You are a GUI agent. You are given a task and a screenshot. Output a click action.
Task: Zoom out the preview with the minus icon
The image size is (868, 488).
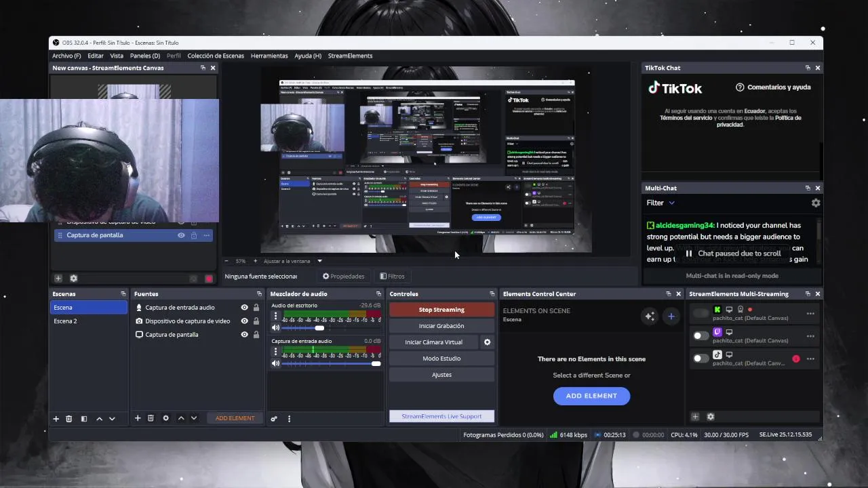point(228,261)
